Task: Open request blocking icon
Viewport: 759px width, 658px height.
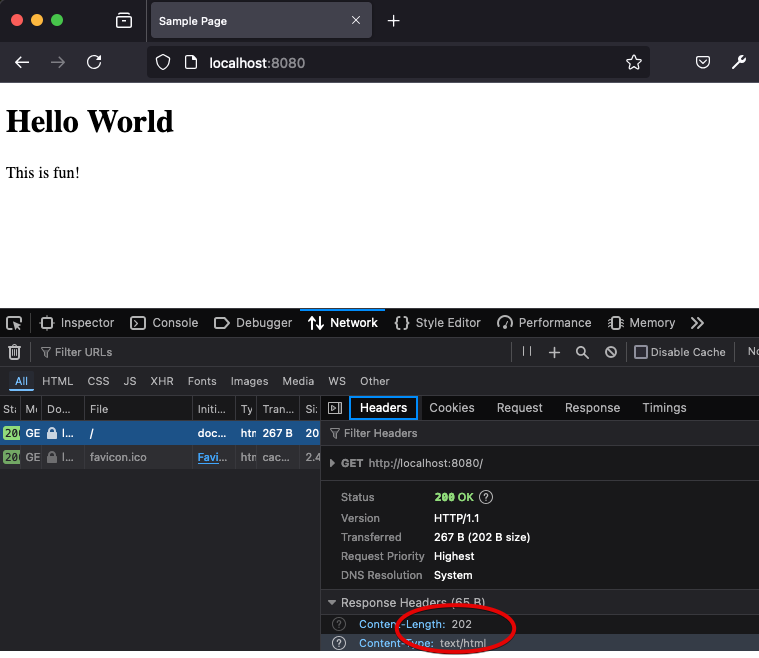Action: (x=610, y=352)
